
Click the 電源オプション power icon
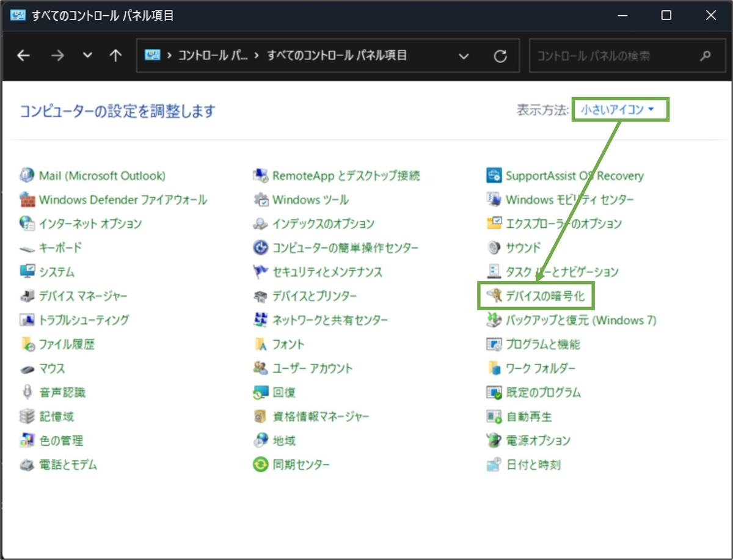tap(494, 440)
